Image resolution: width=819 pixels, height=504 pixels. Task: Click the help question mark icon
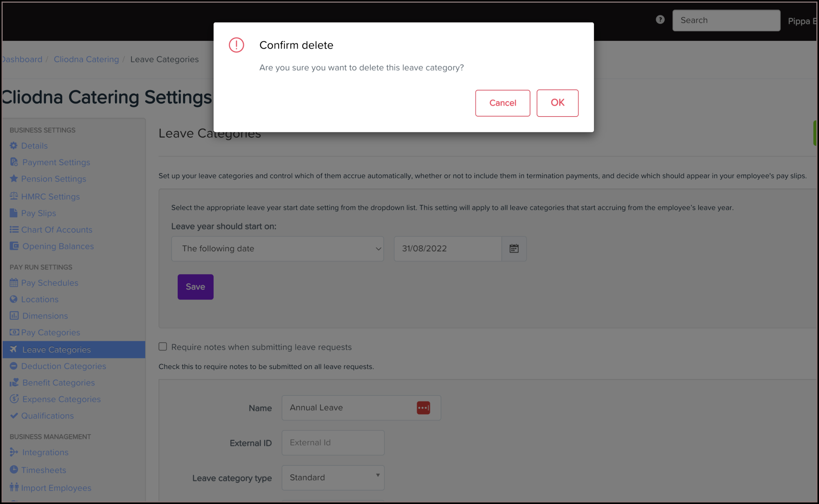pyautogui.click(x=660, y=20)
